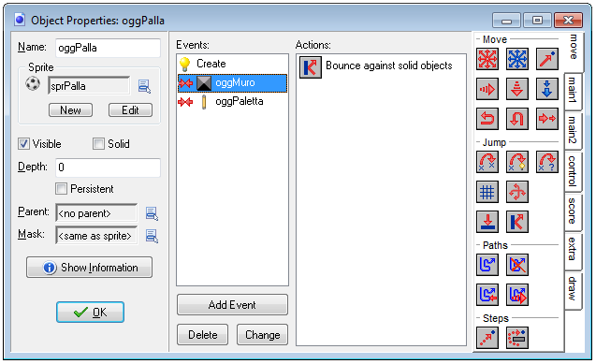This screenshot has width=596, height=364.
Task: Select the Path Position action icon
Action: tap(487, 295)
